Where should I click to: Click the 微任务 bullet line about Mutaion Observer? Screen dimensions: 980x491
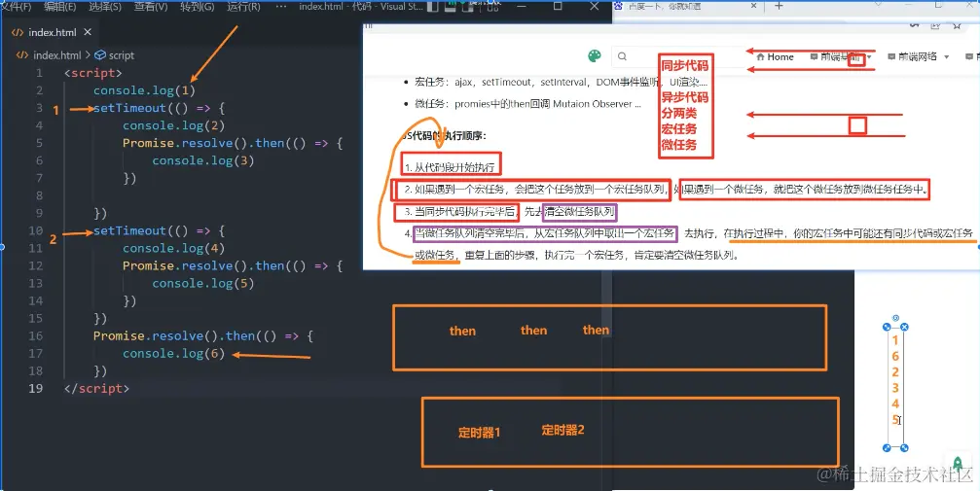coord(527,104)
